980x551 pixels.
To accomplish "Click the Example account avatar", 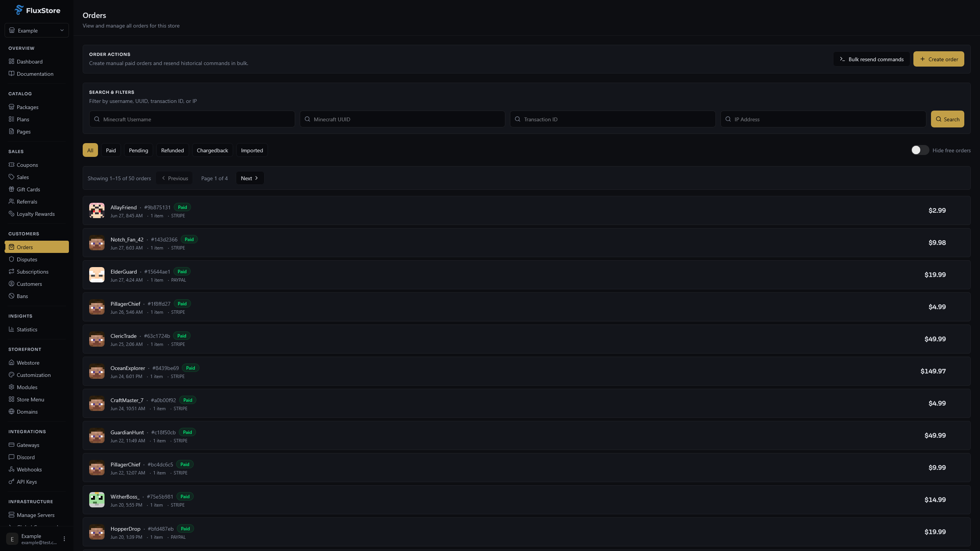I will (x=12, y=539).
